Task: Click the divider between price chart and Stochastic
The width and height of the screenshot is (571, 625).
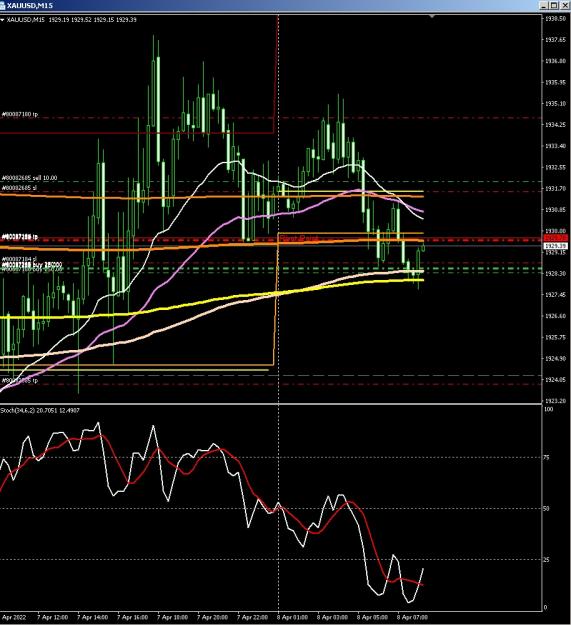Action: (x=271, y=404)
